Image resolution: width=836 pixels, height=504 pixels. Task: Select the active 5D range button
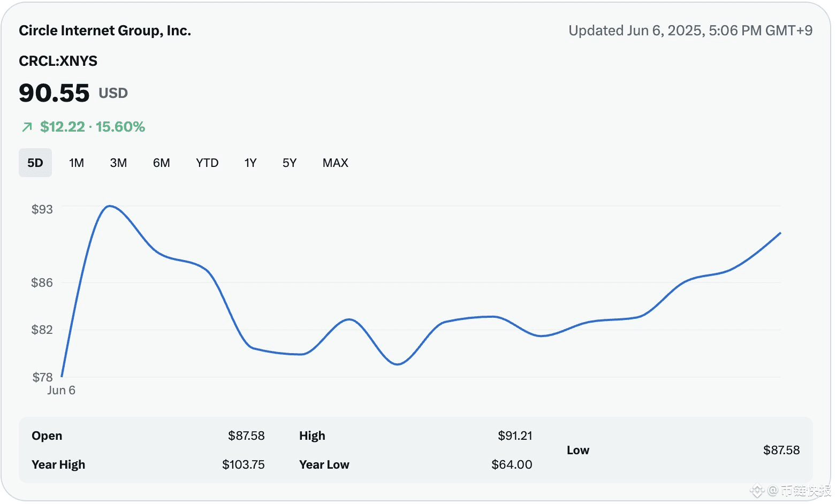click(35, 163)
